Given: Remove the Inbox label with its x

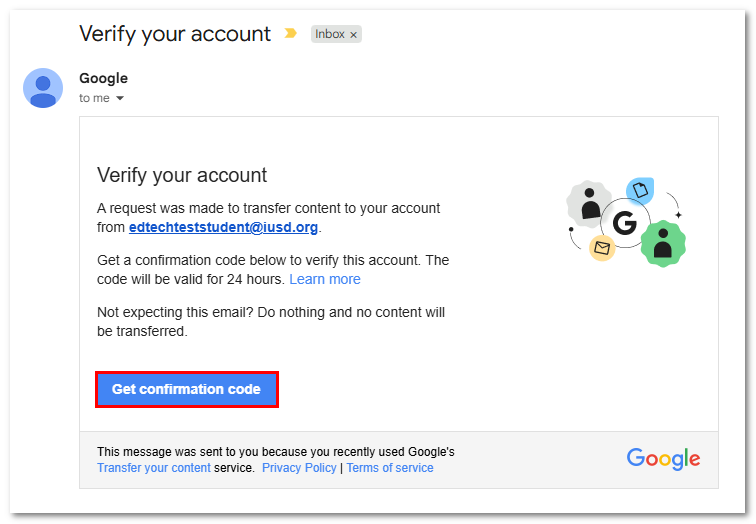Looking at the screenshot, I should [353, 35].
